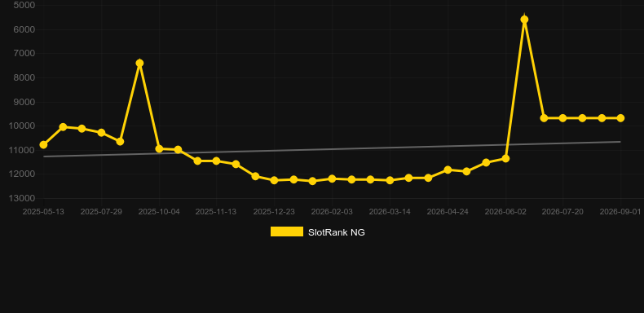Select the highest peak data point near 5600

point(524,20)
